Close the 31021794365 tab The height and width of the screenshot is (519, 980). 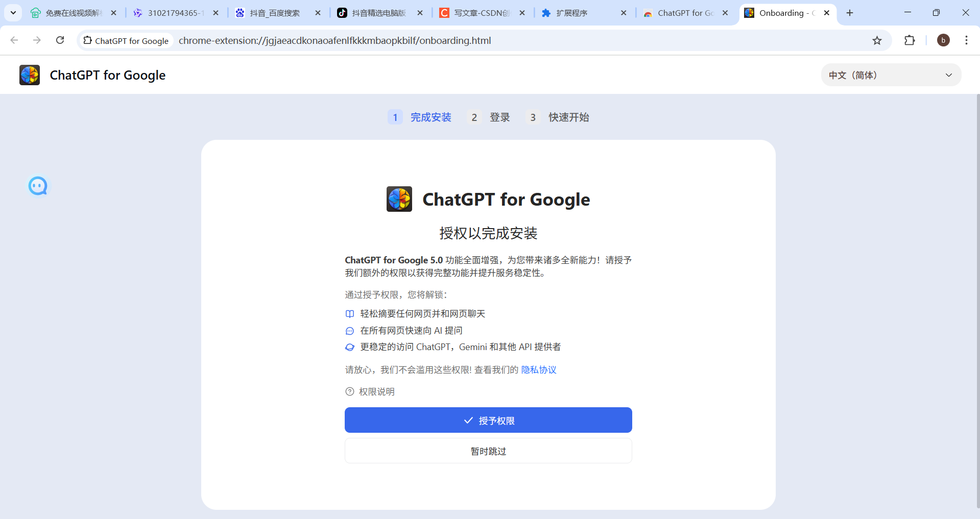(216, 13)
